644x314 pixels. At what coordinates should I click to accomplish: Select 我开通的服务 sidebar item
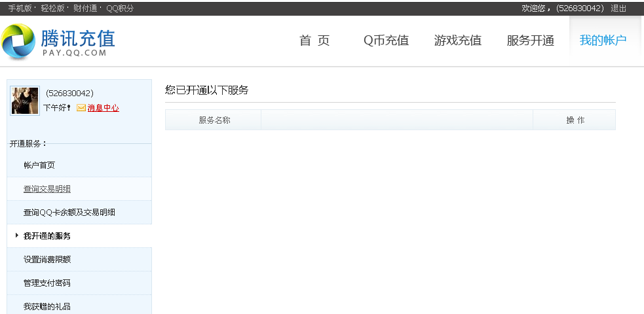pos(47,236)
